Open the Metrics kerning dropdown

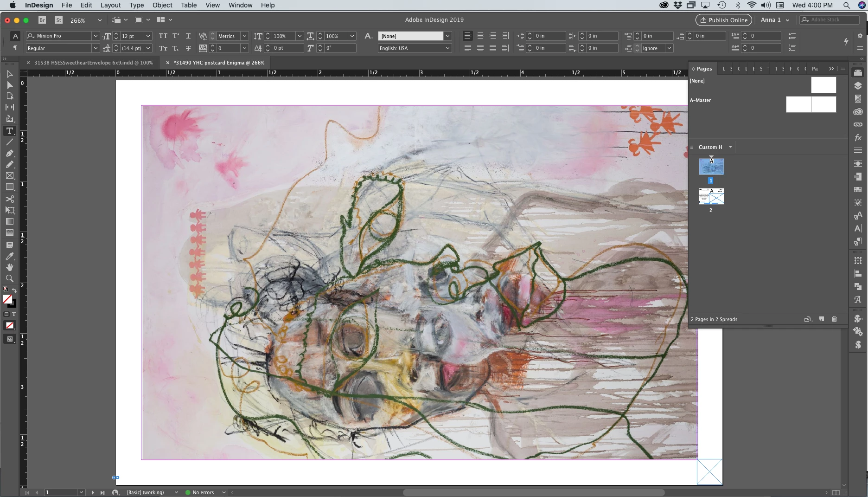(244, 36)
